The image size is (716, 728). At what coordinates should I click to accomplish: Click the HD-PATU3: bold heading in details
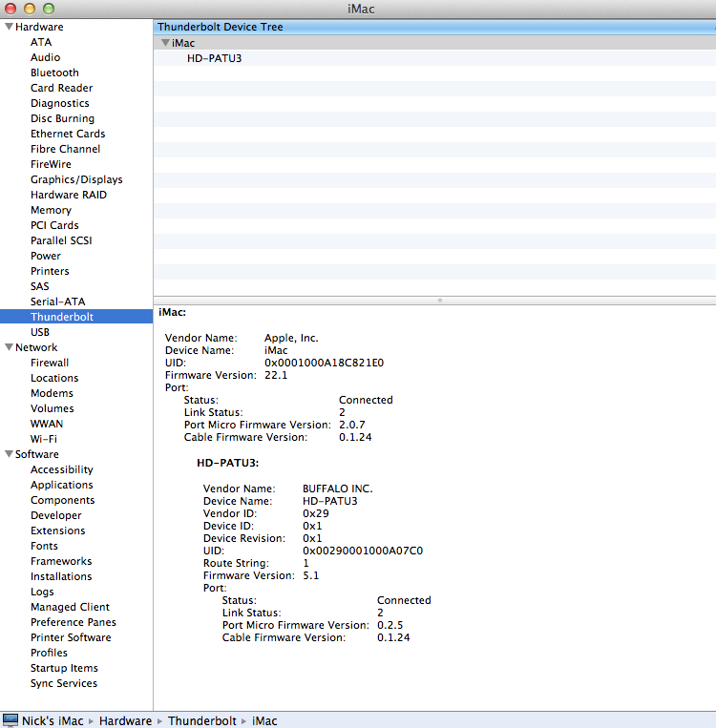click(x=227, y=463)
